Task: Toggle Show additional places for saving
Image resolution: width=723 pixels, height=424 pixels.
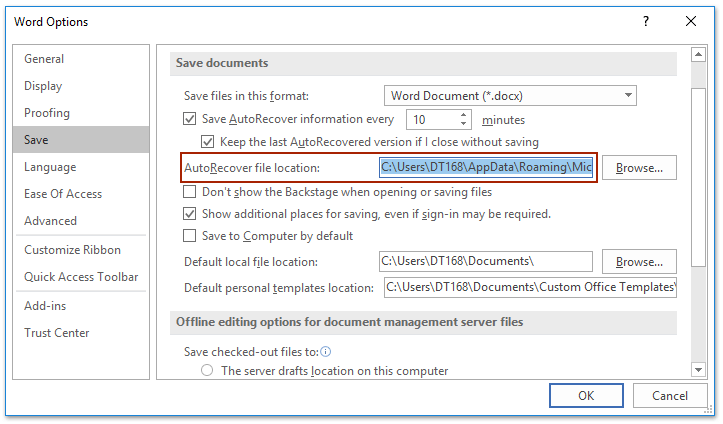Action: tap(190, 214)
